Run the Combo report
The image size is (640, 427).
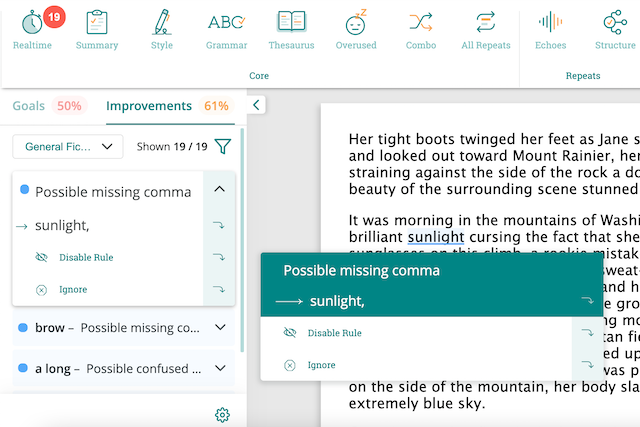(421, 31)
